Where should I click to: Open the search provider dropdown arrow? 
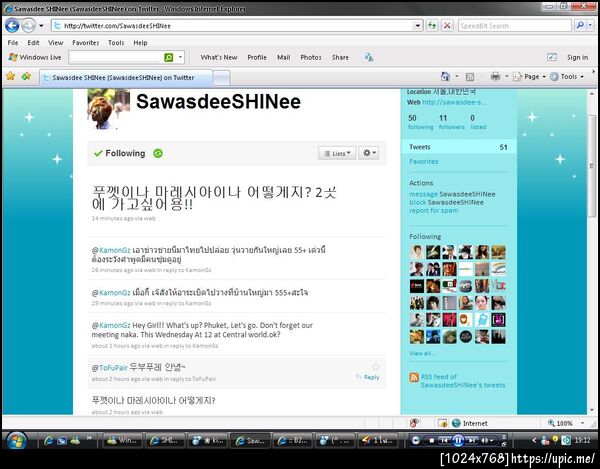(x=590, y=26)
